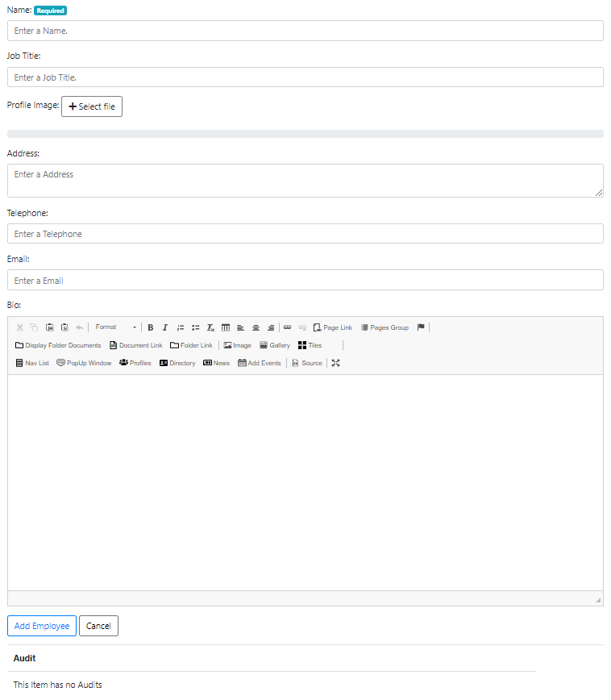611x700 pixels.
Task: Click the Unlink icon
Action: (302, 327)
